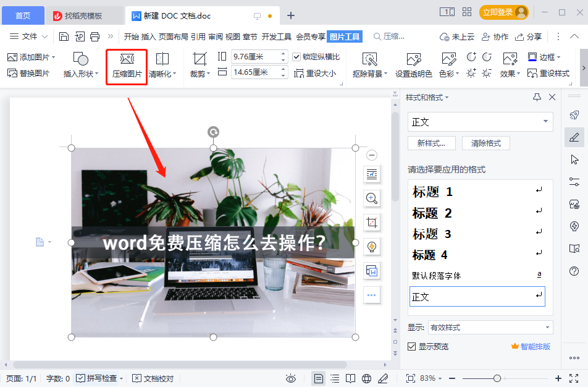588x387 pixels.
Task: Expand the Border (边框) dropdown
Action: (x=559, y=57)
